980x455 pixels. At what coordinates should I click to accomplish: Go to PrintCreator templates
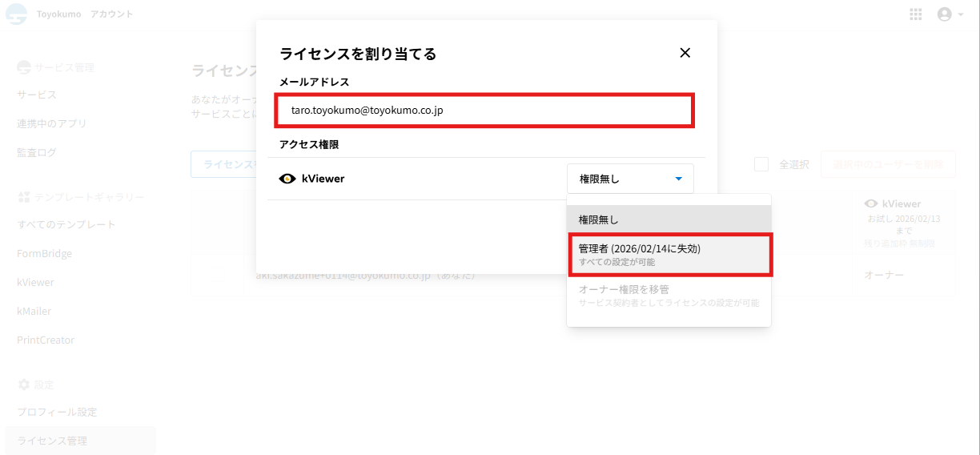(x=46, y=340)
